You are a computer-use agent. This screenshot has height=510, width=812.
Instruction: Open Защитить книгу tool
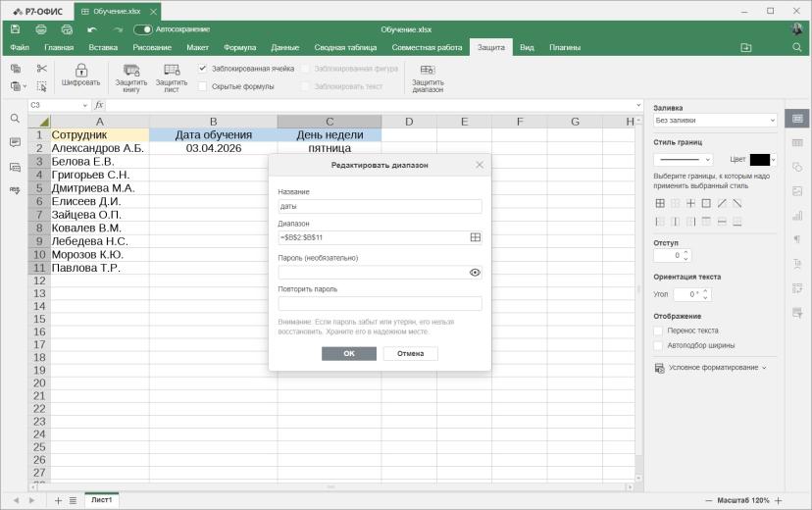131,77
